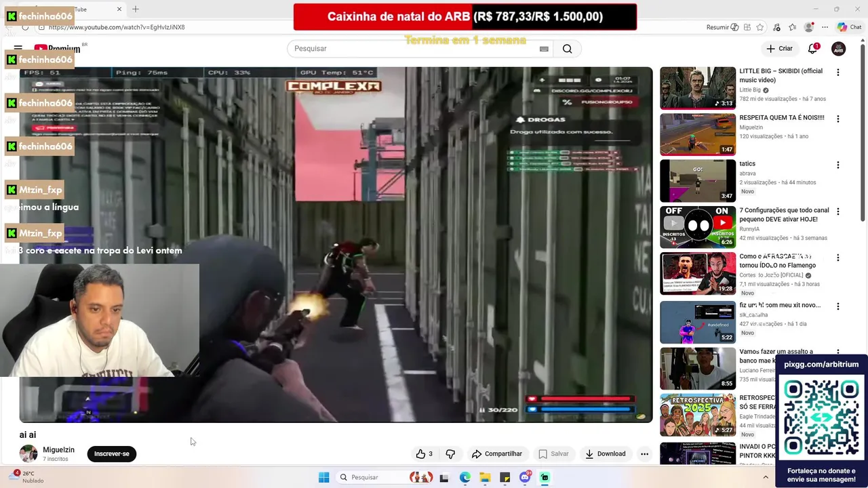Screen dimensions: 868x488
Task: Open Windows Start menu
Action: click(x=323, y=477)
